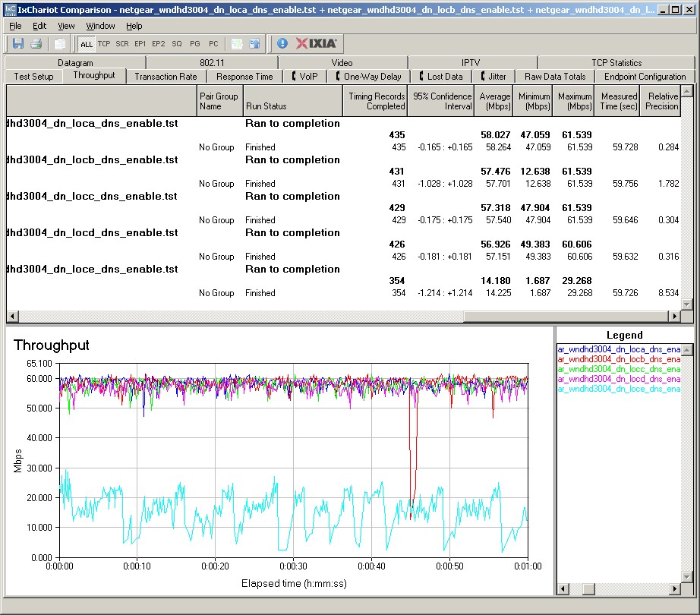The height and width of the screenshot is (615, 700).
Task: Click the Minimum (Mbps) column header
Action: [533, 101]
